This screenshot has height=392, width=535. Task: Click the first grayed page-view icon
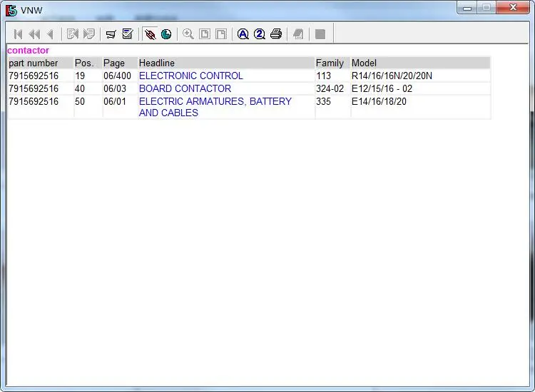205,34
